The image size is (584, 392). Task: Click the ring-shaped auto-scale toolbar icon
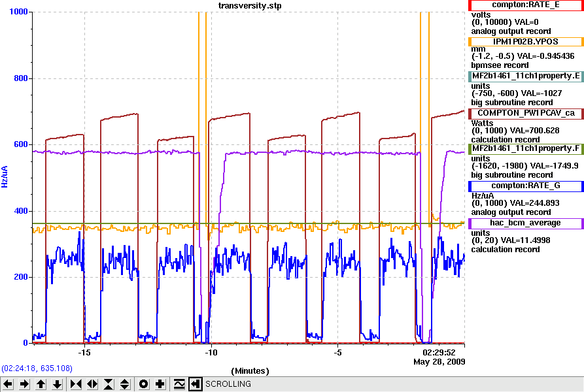coord(143,384)
